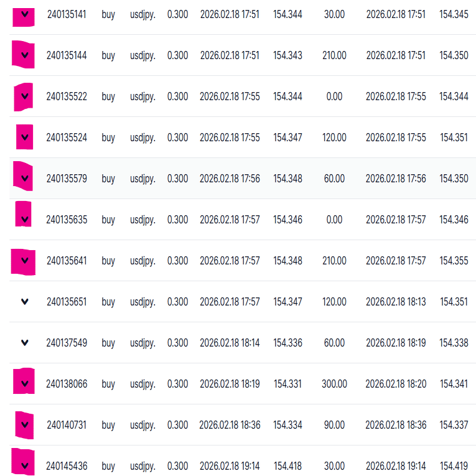The width and height of the screenshot is (476, 476).
Task: Expand the row for ticket 240145436
Action: [24, 466]
